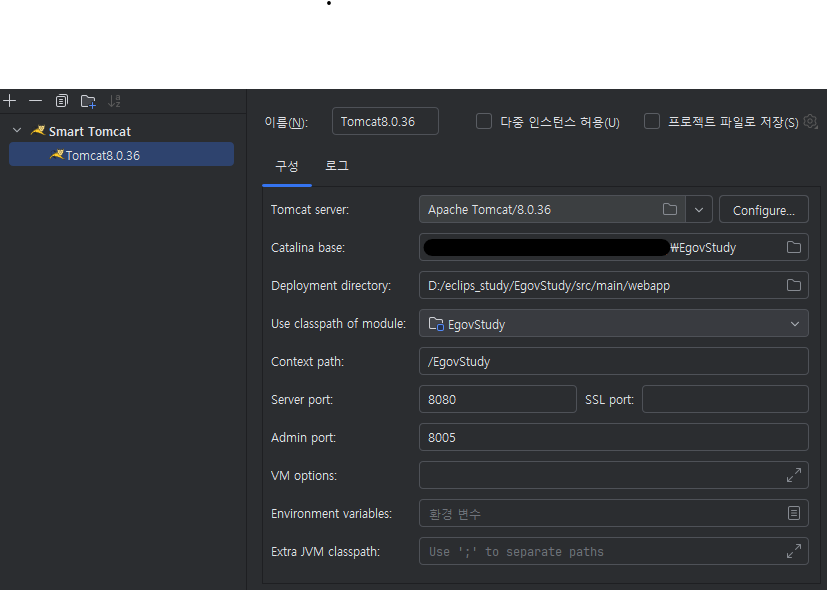
Task: Click the Use classpath of module label
Action: pos(338,324)
